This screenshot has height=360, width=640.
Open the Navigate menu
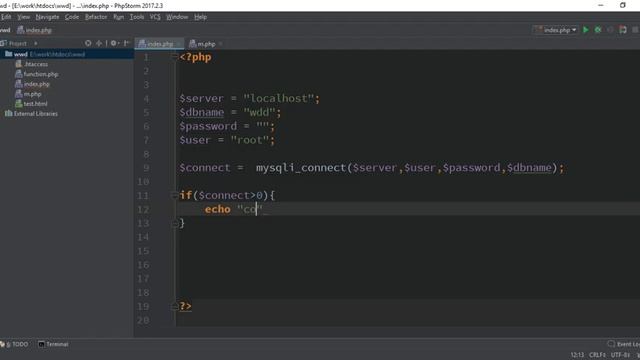click(47, 17)
